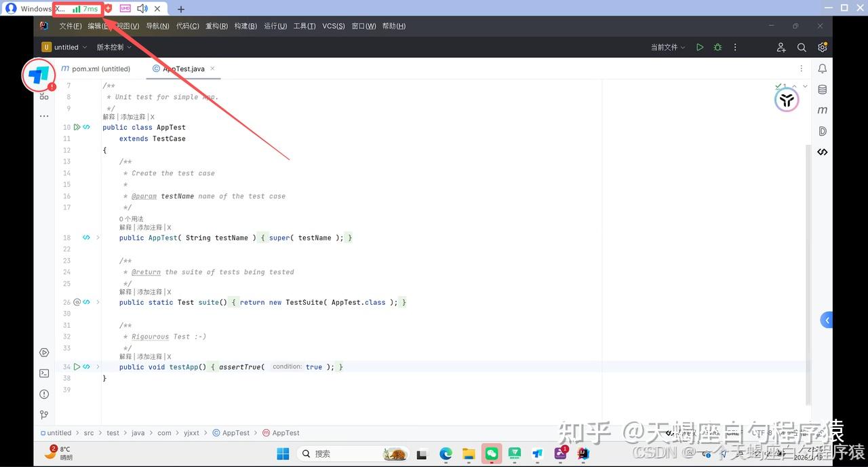Open IDE settings gear
The image size is (868, 467).
823,48
